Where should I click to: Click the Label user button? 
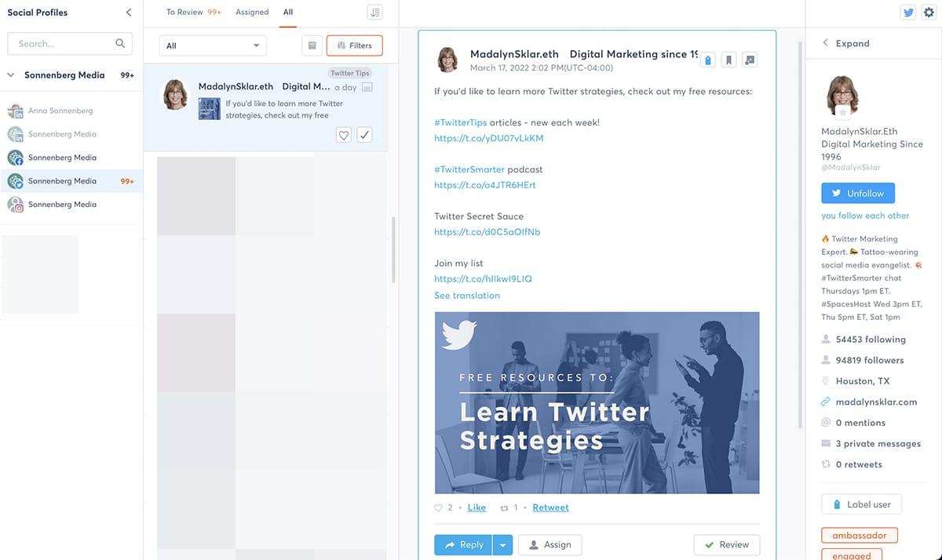click(x=861, y=504)
